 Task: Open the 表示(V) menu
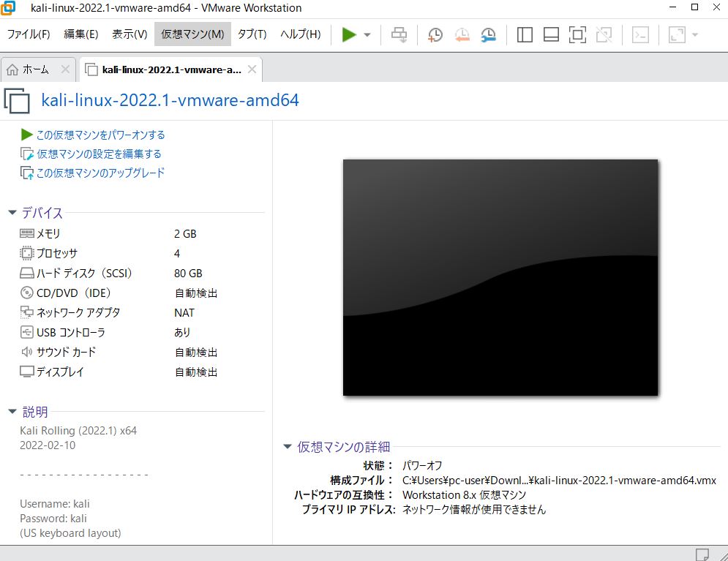coord(130,34)
